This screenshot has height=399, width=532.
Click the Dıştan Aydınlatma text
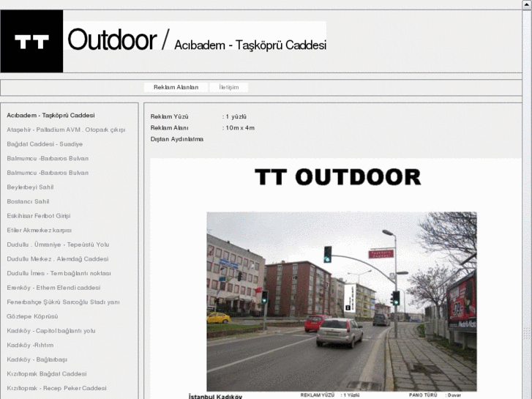(177, 139)
